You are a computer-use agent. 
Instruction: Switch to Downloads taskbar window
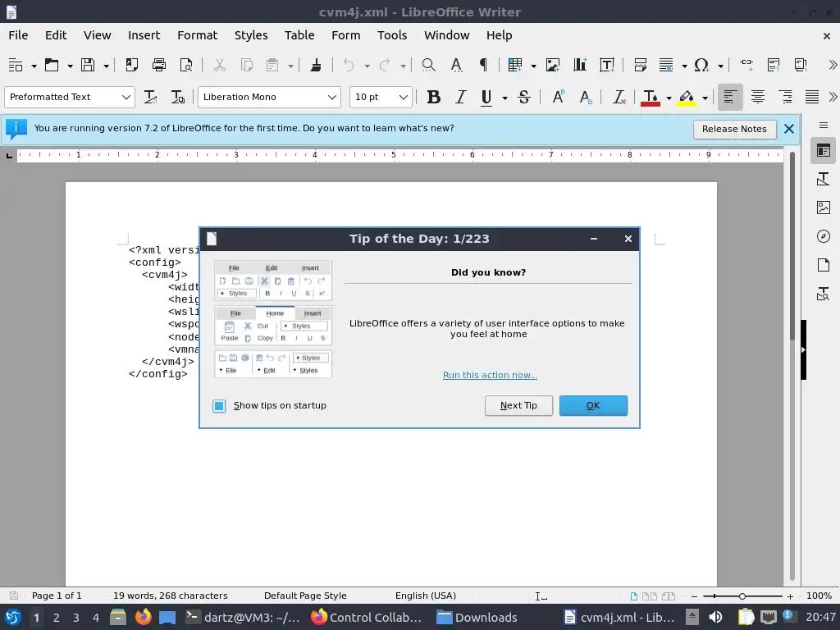[x=477, y=617]
